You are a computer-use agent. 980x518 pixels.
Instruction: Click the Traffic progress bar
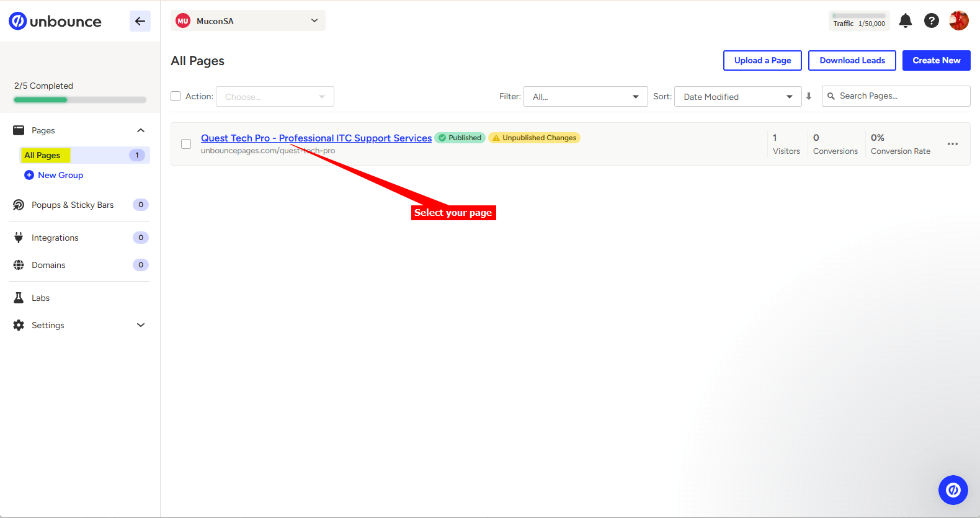pos(859,16)
